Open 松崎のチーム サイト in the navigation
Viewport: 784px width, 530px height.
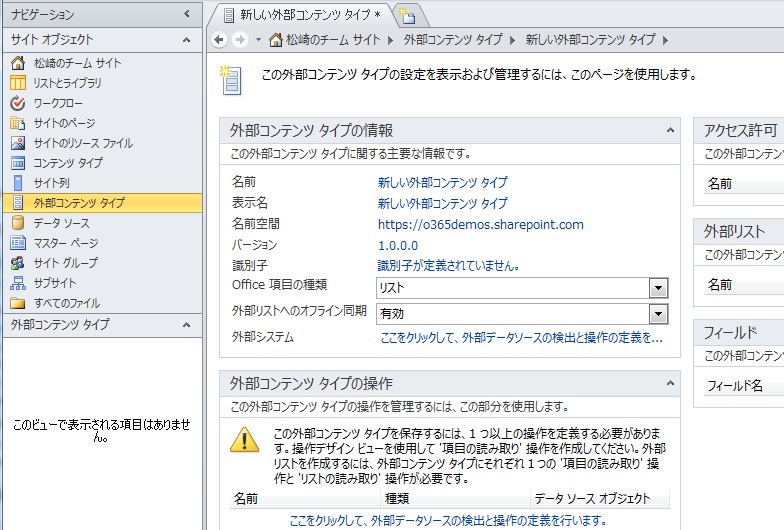[78, 63]
